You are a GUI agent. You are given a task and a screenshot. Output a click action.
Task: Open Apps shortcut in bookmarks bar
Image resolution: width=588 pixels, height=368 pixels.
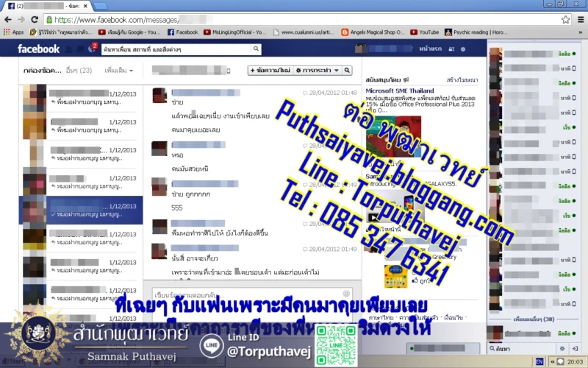pyautogui.click(x=13, y=32)
